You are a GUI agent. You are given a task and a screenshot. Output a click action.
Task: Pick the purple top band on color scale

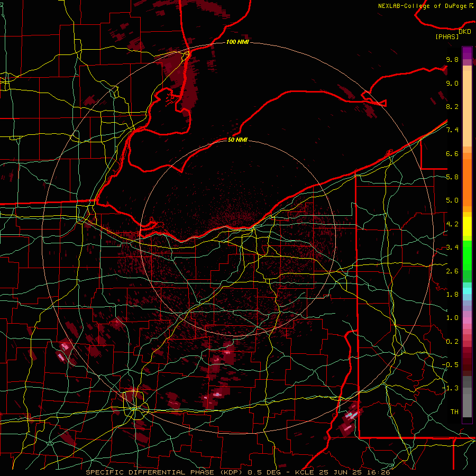(467, 53)
